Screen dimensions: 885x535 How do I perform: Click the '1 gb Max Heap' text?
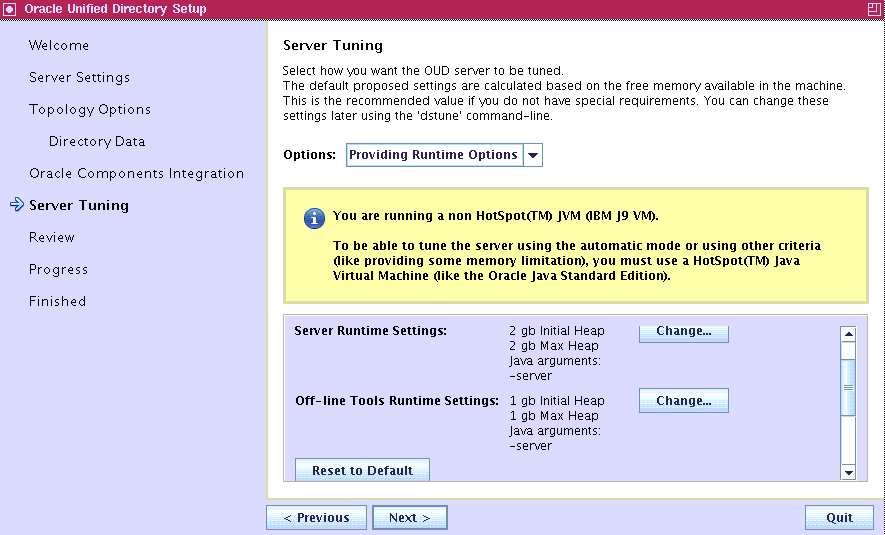(554, 415)
